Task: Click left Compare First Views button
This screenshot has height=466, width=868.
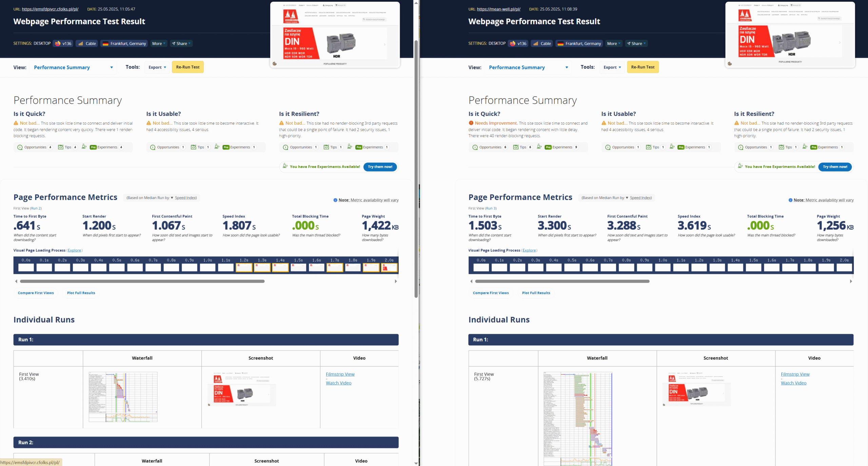Action: click(36, 293)
